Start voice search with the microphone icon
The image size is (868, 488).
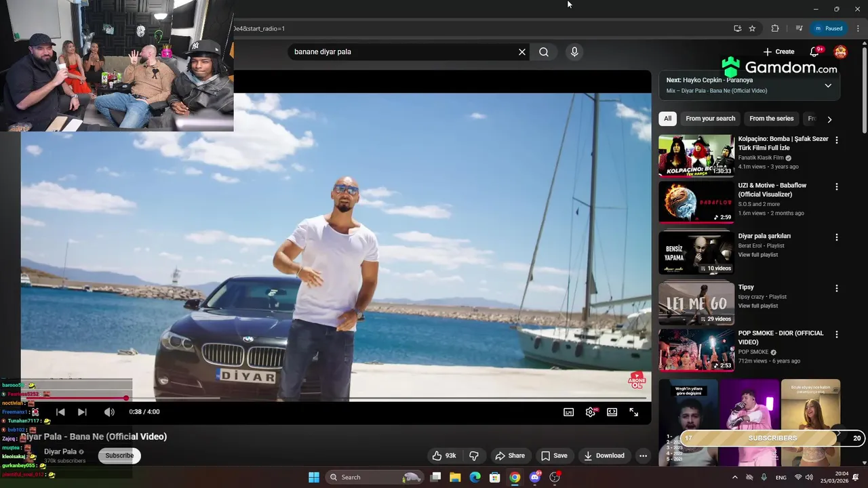[574, 52]
